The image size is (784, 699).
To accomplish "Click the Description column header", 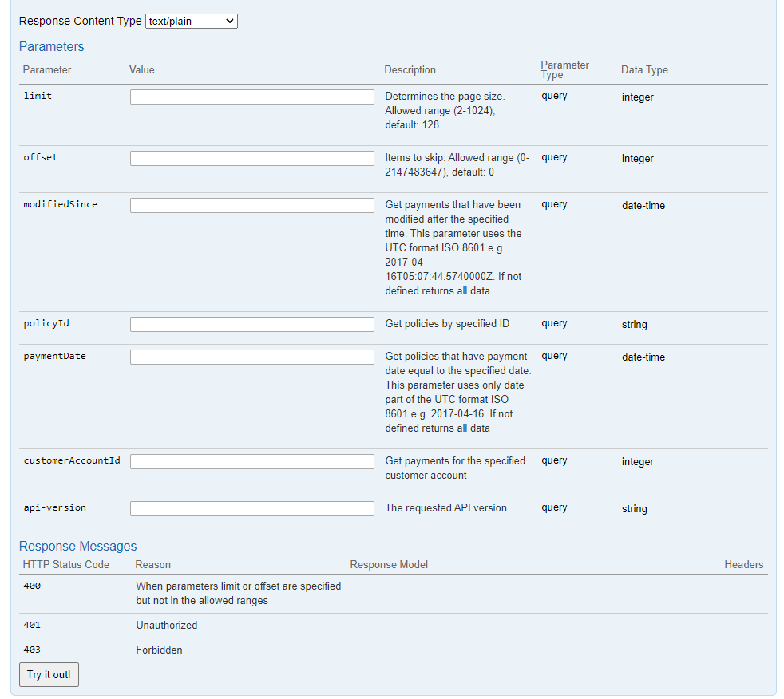I will (x=410, y=70).
